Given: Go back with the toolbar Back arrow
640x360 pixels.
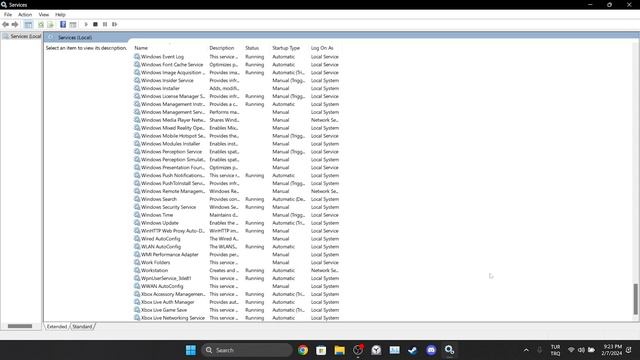Looking at the screenshot, I should click(x=5, y=24).
